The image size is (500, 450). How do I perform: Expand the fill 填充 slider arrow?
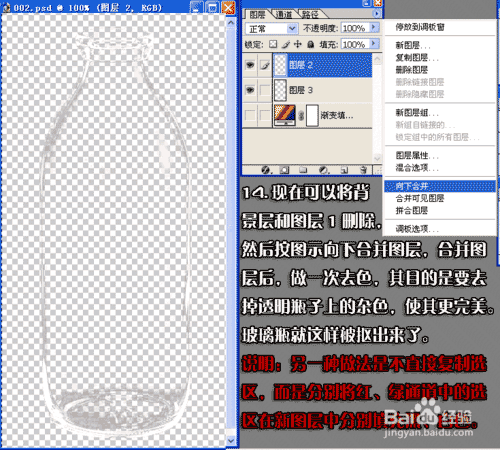click(375, 44)
